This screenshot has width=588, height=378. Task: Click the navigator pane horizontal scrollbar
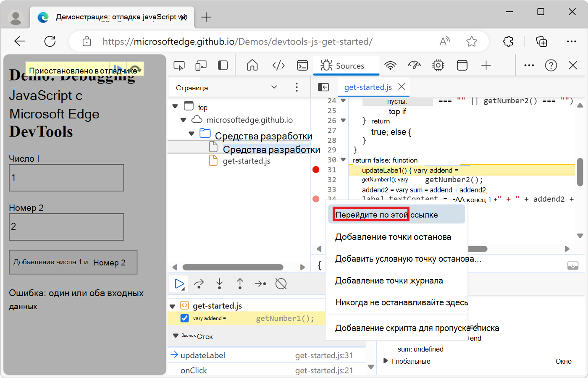coord(233,267)
